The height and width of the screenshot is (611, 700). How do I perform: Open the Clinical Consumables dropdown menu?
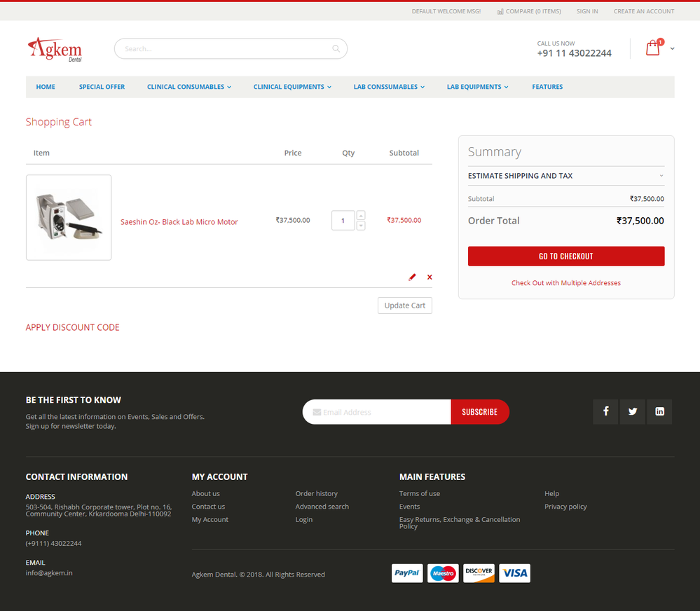[188, 87]
